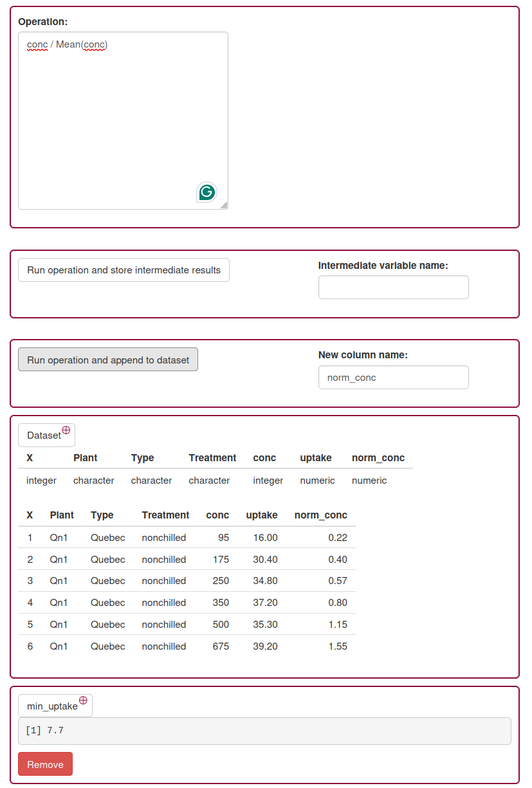
Task: Click the uptake value 37.20
Action: pos(265,603)
